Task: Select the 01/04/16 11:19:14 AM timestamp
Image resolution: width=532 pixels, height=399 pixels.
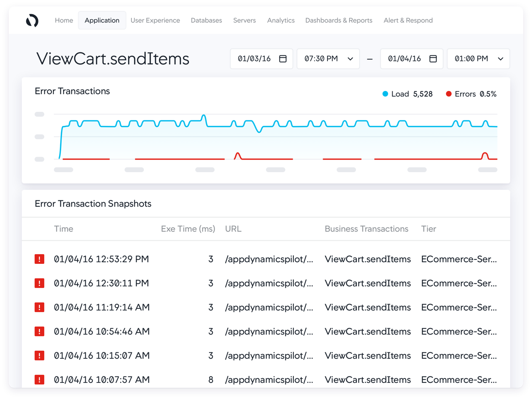Action: tap(102, 307)
